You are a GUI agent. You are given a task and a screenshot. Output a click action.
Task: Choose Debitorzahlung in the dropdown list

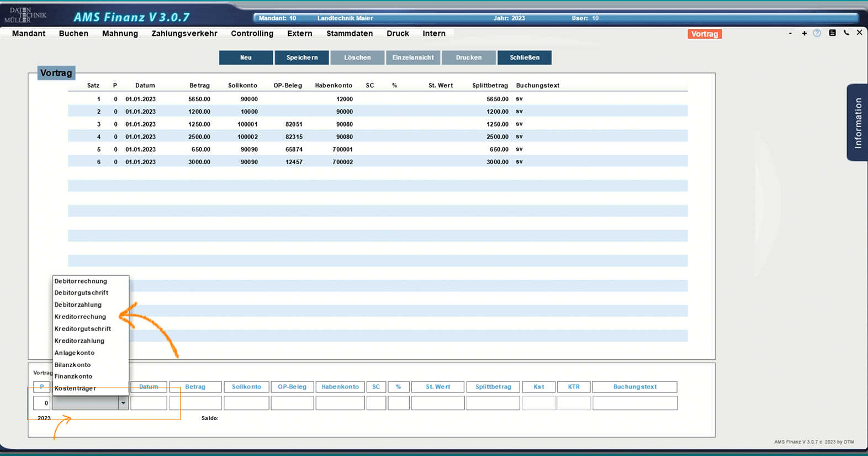(78, 305)
